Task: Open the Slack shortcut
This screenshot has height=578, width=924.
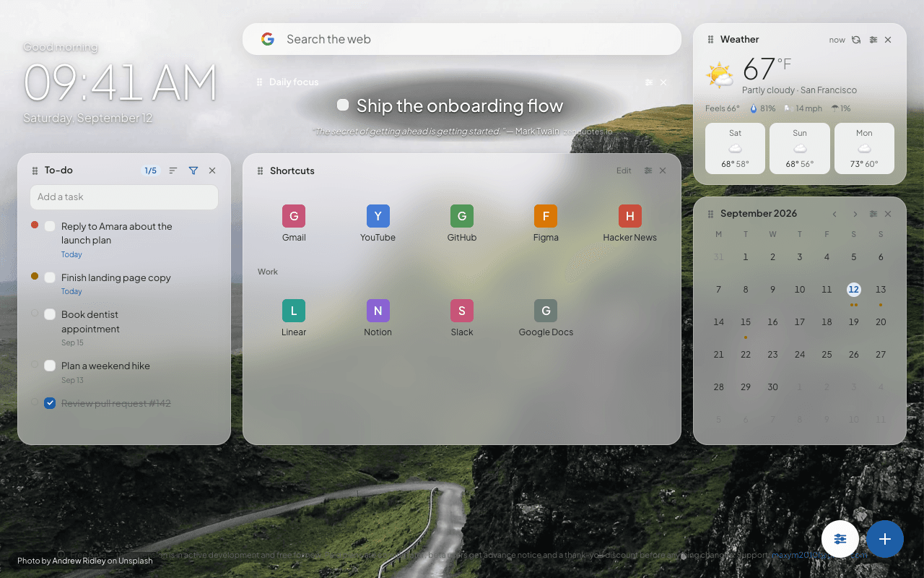Action: 462,318
